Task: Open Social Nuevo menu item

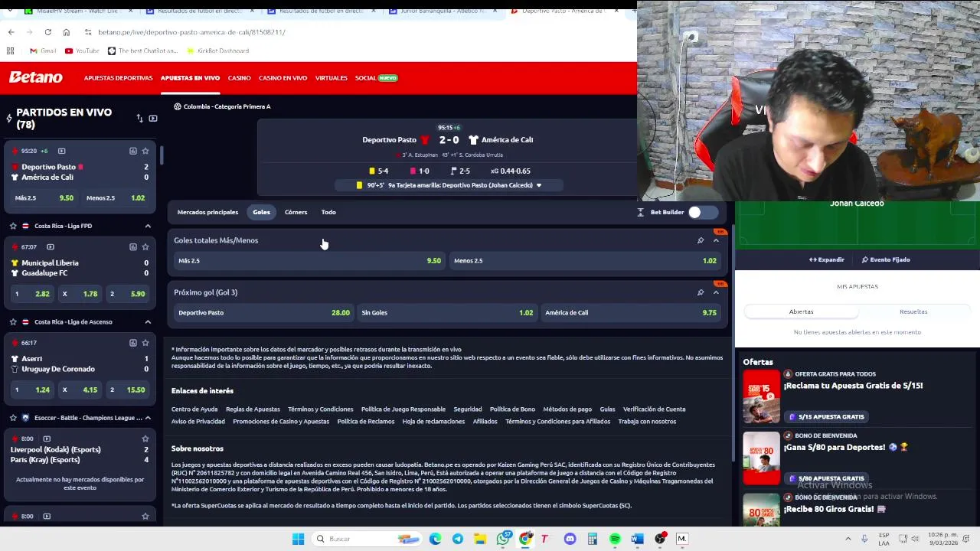Action: 376,78
